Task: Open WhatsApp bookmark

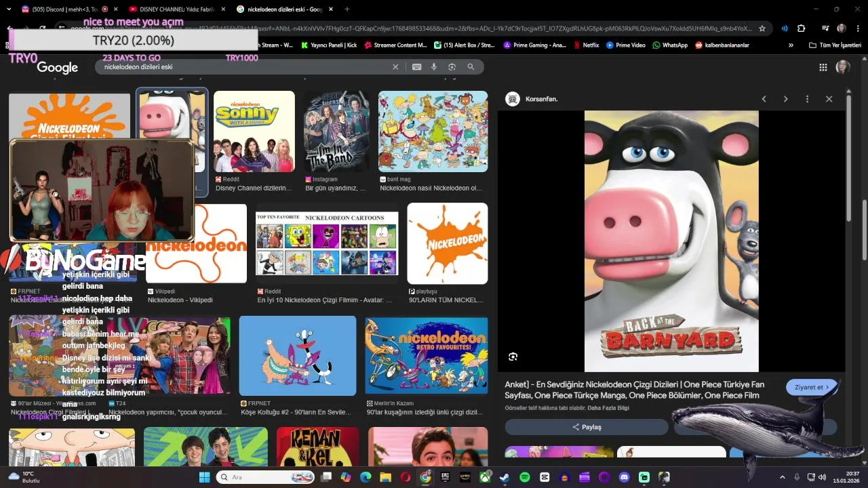Action: (x=670, y=45)
